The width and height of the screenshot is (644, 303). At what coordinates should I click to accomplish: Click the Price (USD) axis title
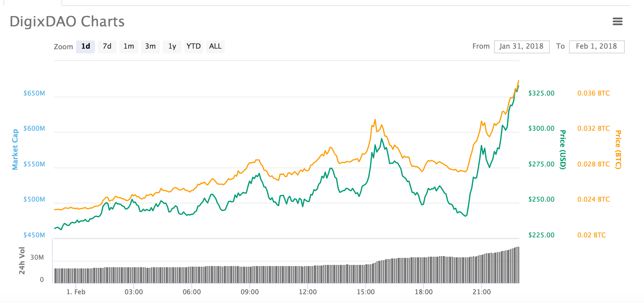pos(563,149)
